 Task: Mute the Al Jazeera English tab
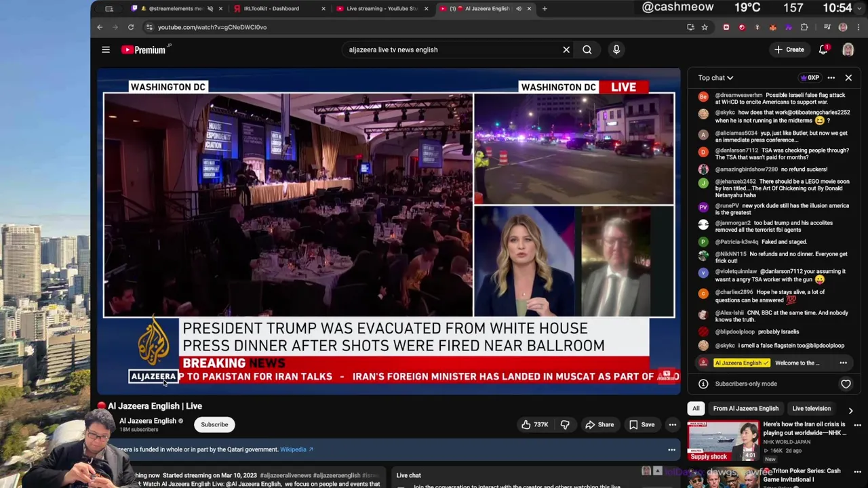coord(519,9)
